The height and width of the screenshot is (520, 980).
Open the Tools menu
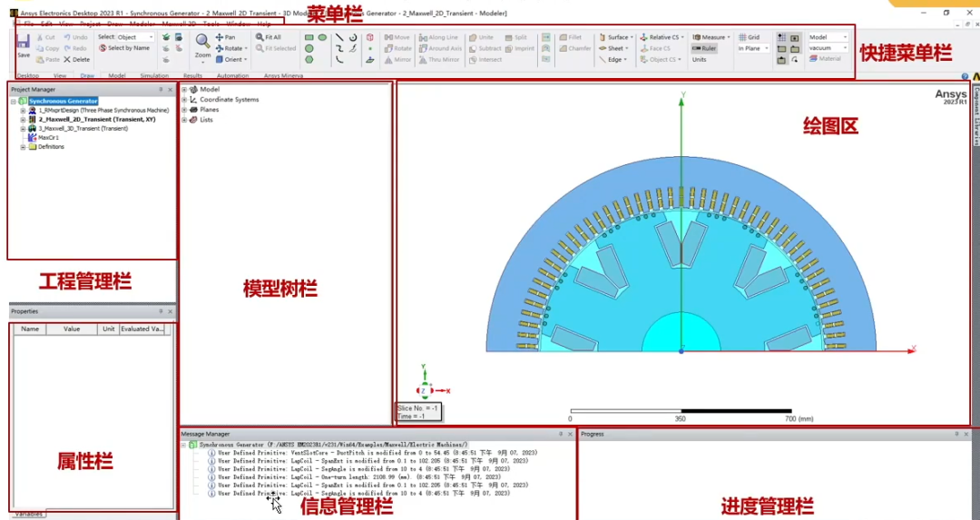coord(211,24)
